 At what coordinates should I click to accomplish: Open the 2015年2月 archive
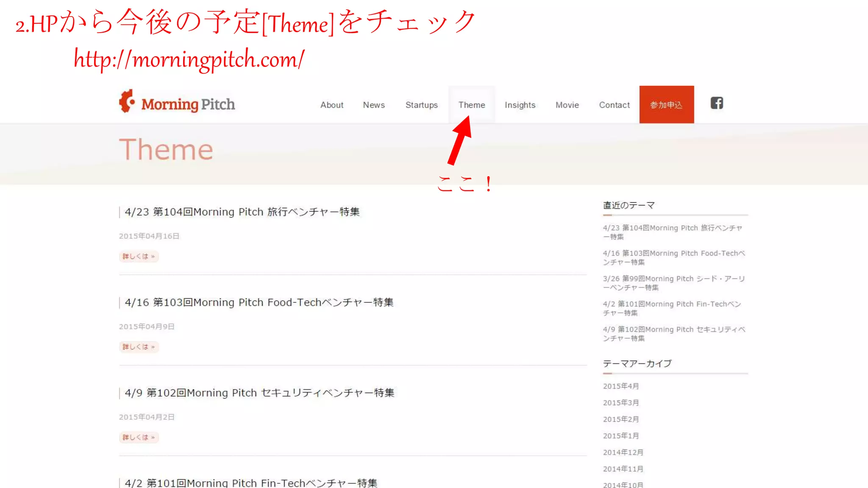pos(621,419)
